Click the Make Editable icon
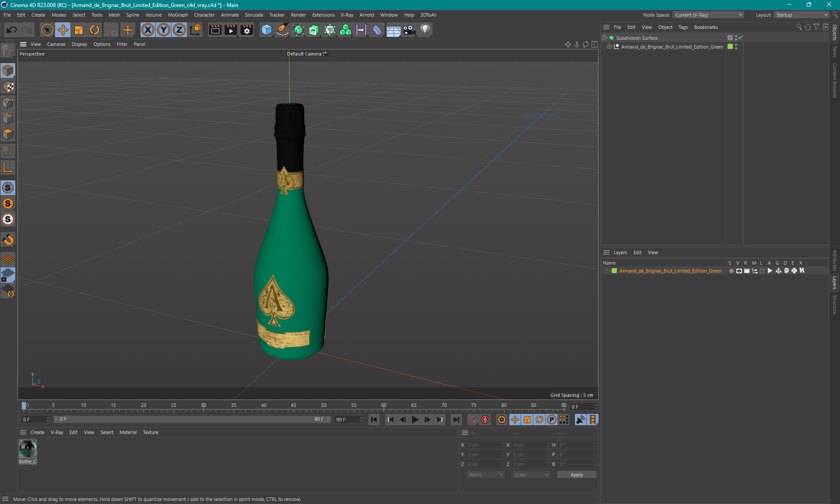This screenshot has height=504, width=840. (x=8, y=52)
